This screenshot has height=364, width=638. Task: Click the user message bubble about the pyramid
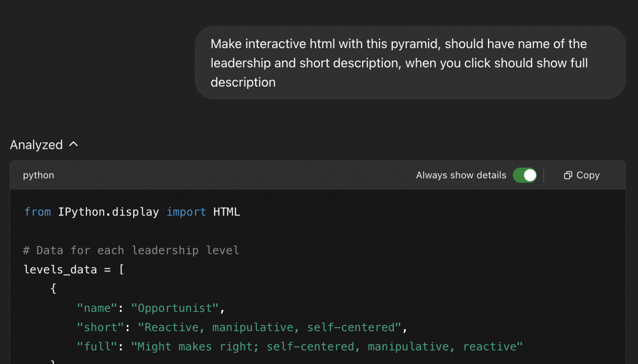click(410, 63)
